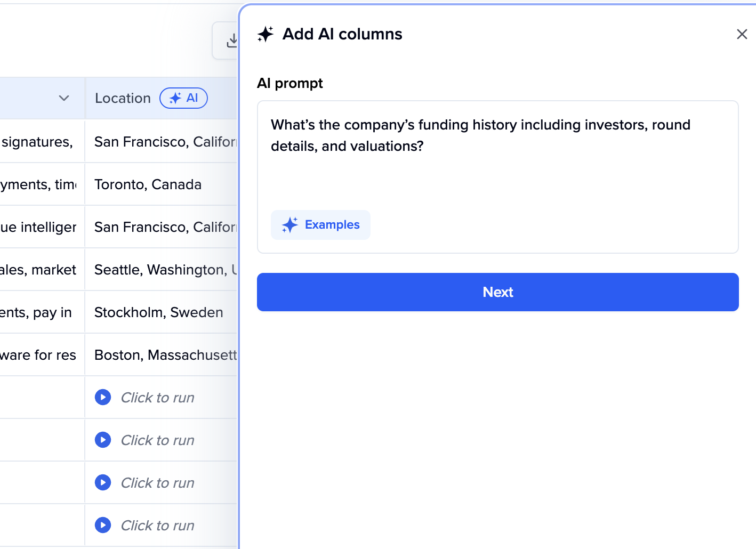
Task: Close the Add AI columns panel
Action: click(x=742, y=34)
